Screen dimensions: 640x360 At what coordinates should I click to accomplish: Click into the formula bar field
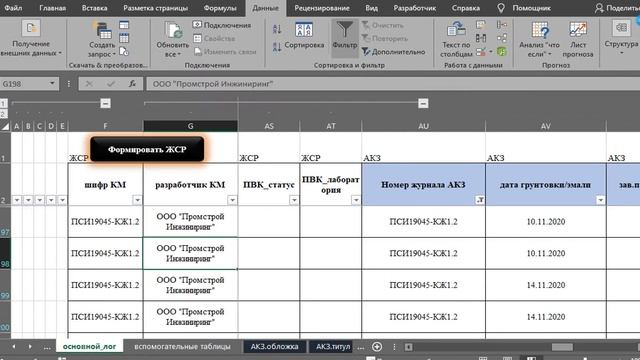coord(393,84)
